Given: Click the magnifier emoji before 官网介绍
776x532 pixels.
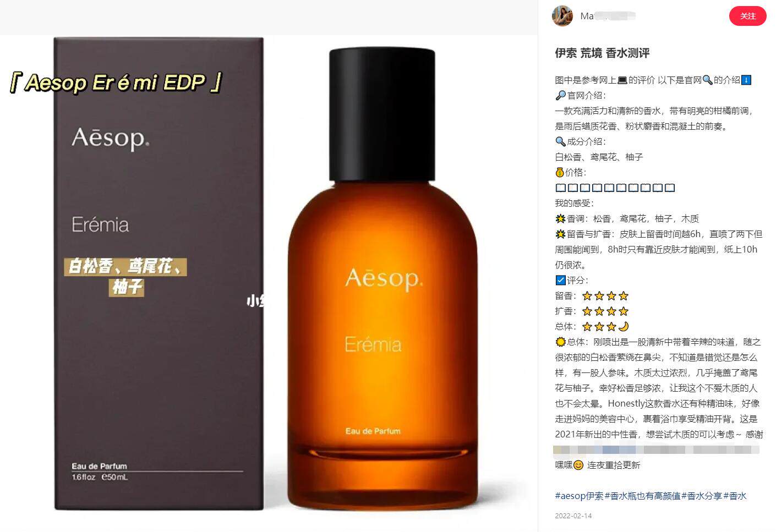Looking at the screenshot, I should click(x=560, y=95).
